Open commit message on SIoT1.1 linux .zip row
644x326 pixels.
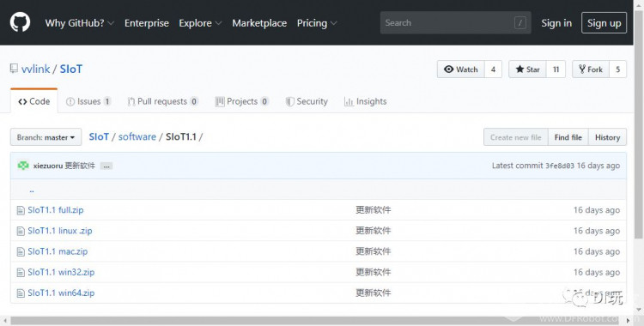click(374, 231)
